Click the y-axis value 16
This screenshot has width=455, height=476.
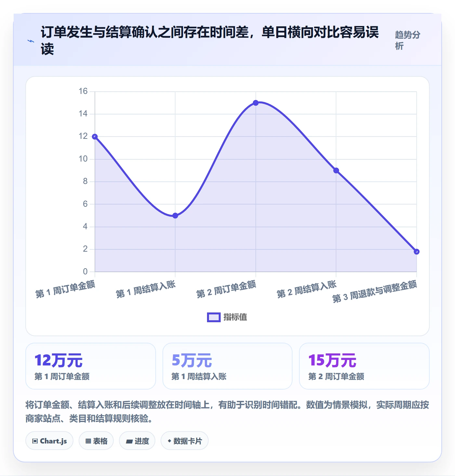[x=83, y=91]
